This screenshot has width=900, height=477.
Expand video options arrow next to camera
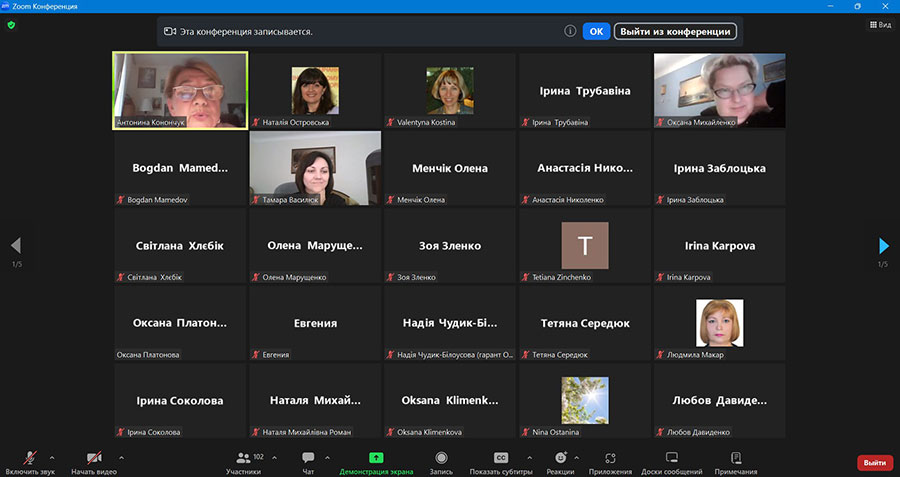[x=120, y=457]
